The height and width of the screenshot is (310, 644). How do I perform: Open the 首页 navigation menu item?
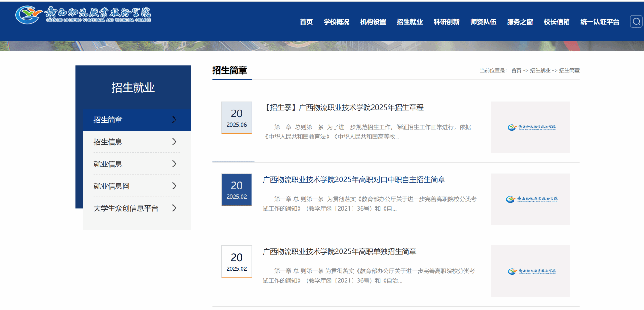click(x=306, y=22)
